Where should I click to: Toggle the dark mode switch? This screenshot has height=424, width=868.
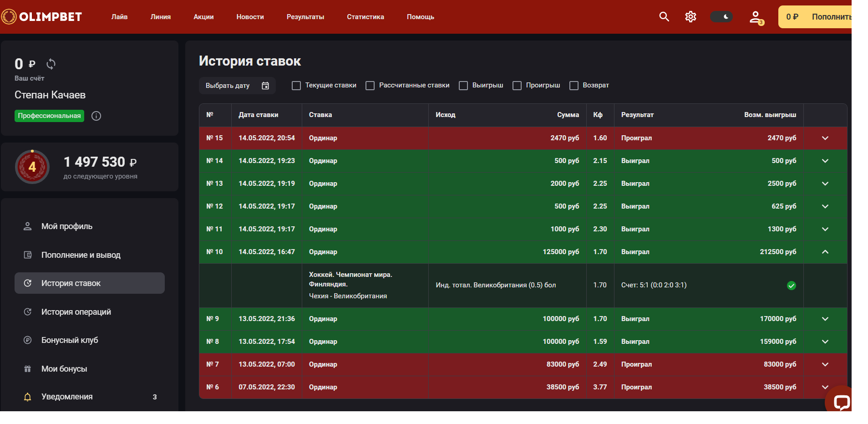click(721, 17)
